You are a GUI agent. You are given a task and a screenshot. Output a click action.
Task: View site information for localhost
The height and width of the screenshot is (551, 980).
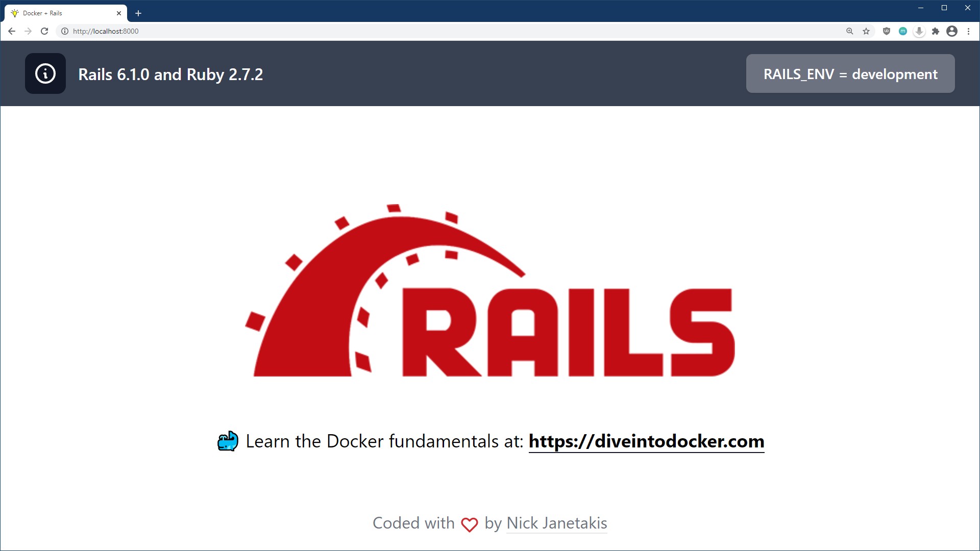(65, 31)
